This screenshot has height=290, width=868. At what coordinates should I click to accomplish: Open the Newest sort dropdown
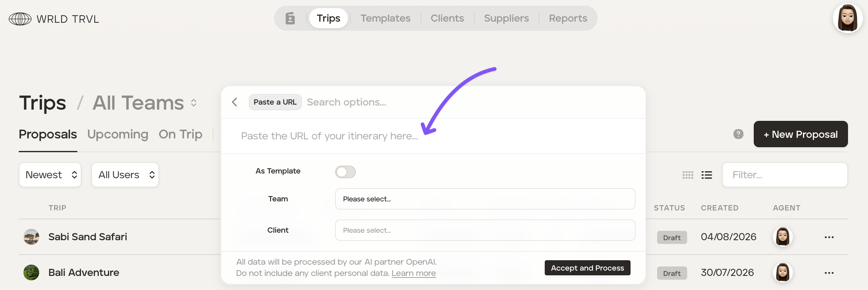click(50, 175)
